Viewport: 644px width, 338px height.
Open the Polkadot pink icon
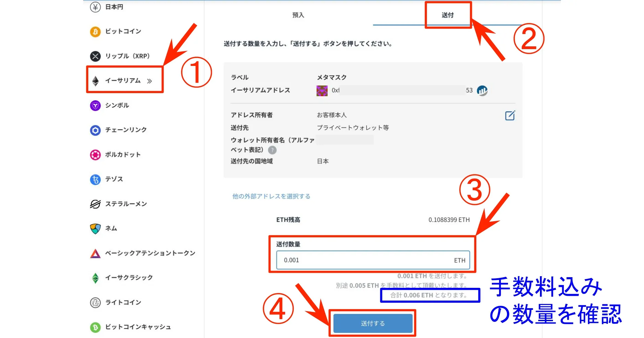[x=95, y=155]
